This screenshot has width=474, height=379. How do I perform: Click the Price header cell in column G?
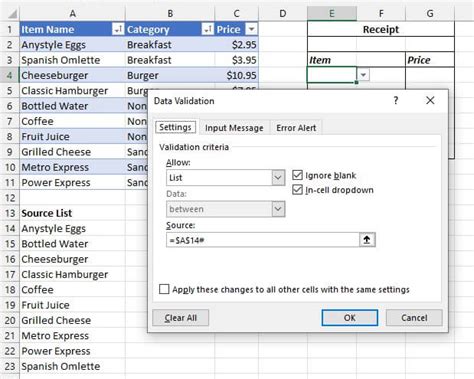[x=430, y=60]
